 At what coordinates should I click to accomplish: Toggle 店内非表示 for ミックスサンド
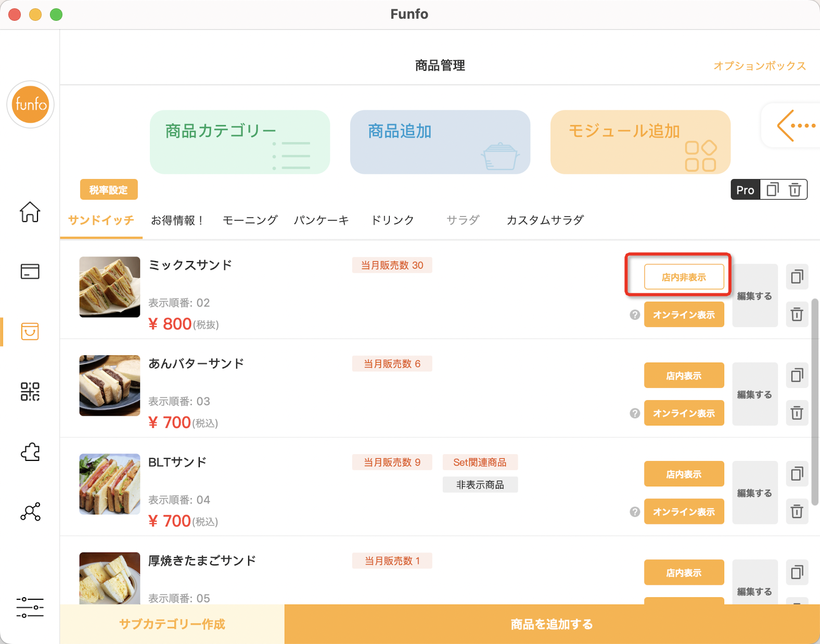click(x=684, y=277)
